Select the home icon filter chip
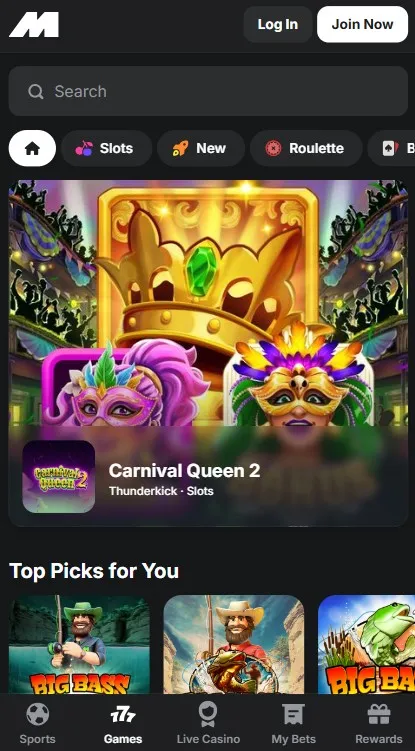 (32, 148)
